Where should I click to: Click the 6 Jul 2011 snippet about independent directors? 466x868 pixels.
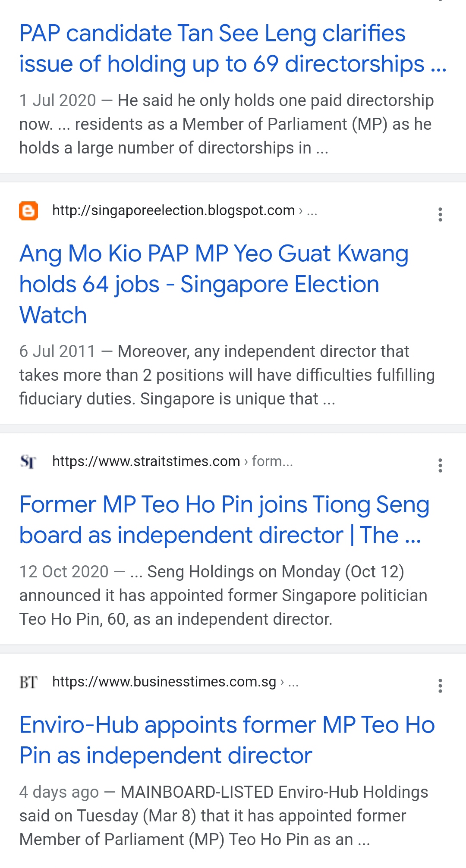click(227, 375)
